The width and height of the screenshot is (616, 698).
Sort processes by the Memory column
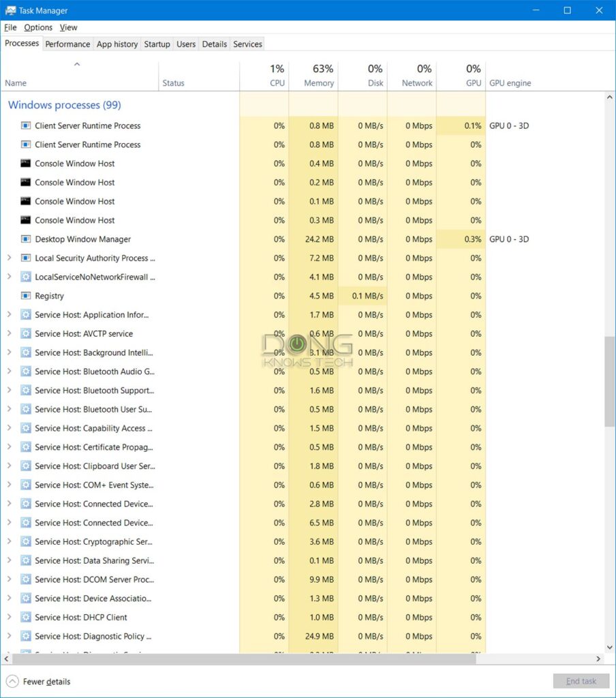pos(313,76)
